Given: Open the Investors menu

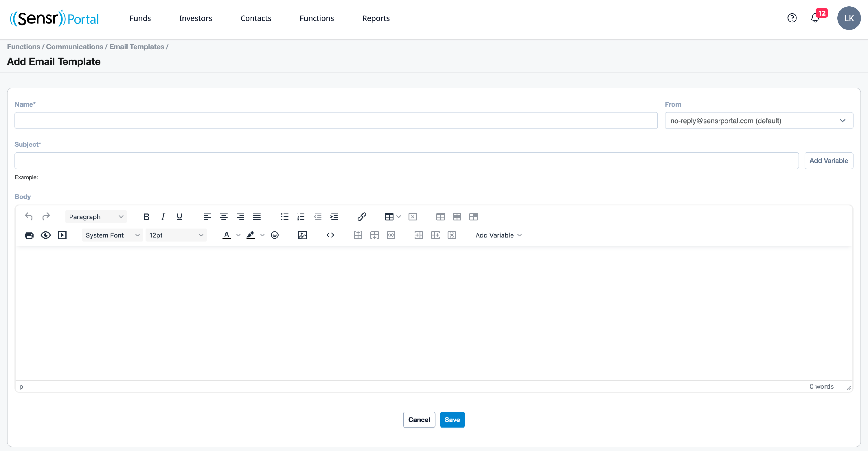Looking at the screenshot, I should [x=195, y=18].
